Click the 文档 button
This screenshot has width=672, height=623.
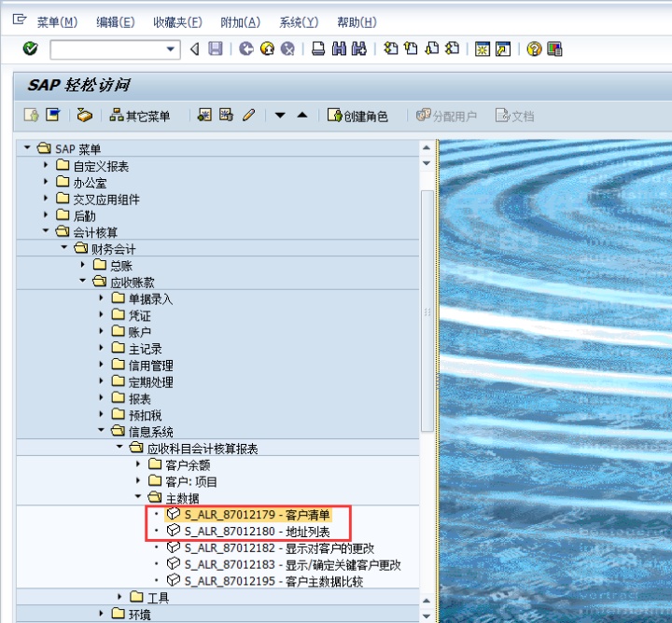coord(514,116)
